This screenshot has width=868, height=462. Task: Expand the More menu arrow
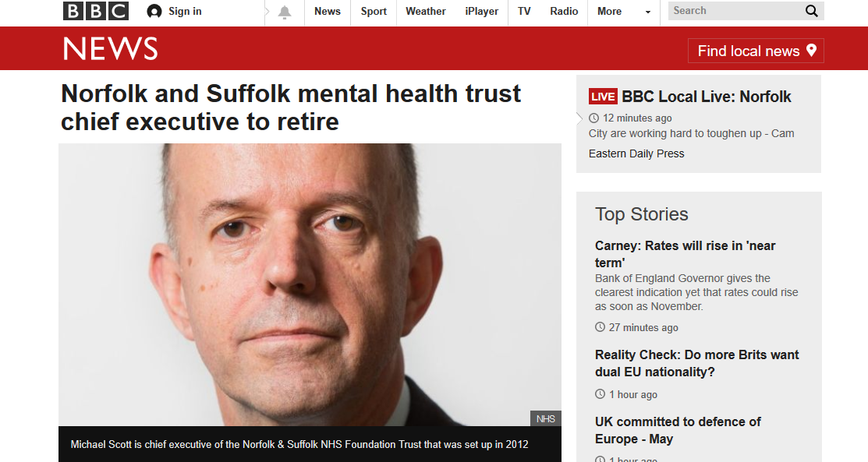point(647,12)
